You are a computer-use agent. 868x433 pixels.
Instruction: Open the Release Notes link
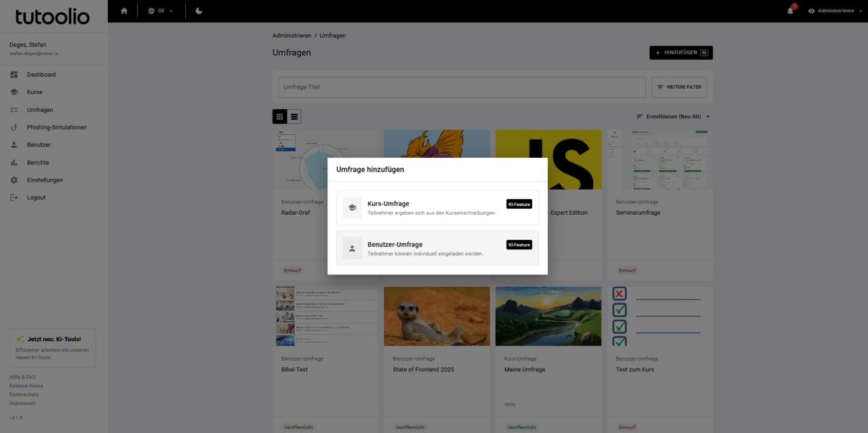click(26, 386)
